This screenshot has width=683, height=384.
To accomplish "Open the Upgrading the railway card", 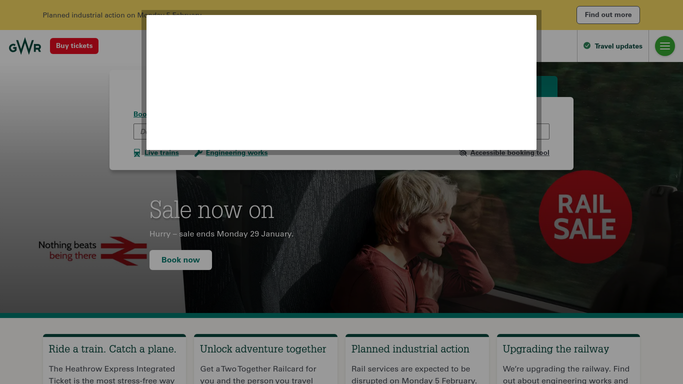I will point(568,359).
